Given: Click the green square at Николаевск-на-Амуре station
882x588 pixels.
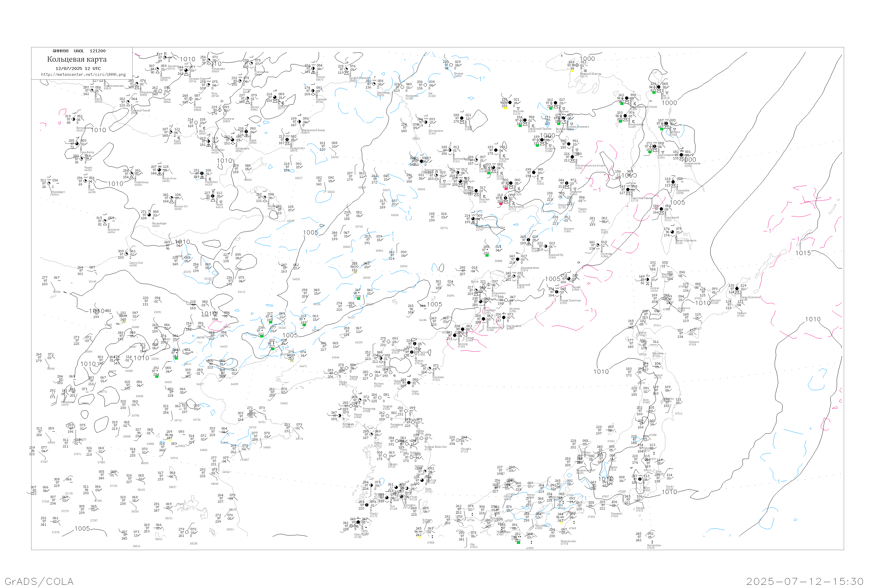Looking at the screenshot, I should click(x=622, y=104).
